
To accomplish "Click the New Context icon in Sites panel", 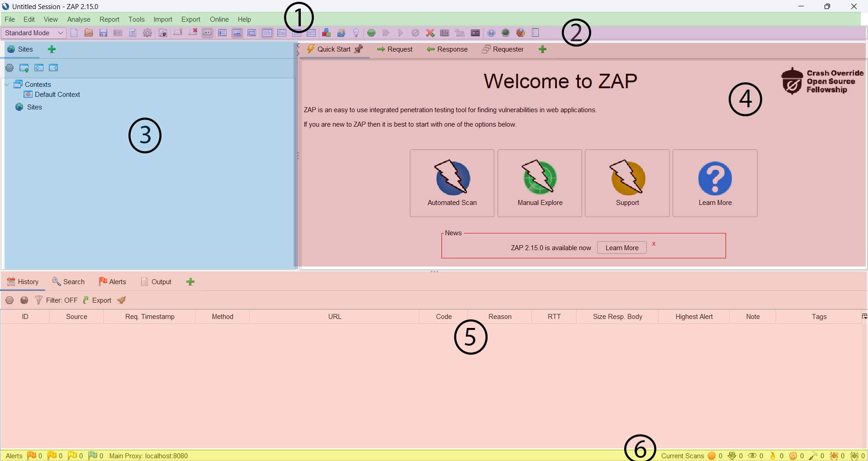I will click(x=24, y=68).
